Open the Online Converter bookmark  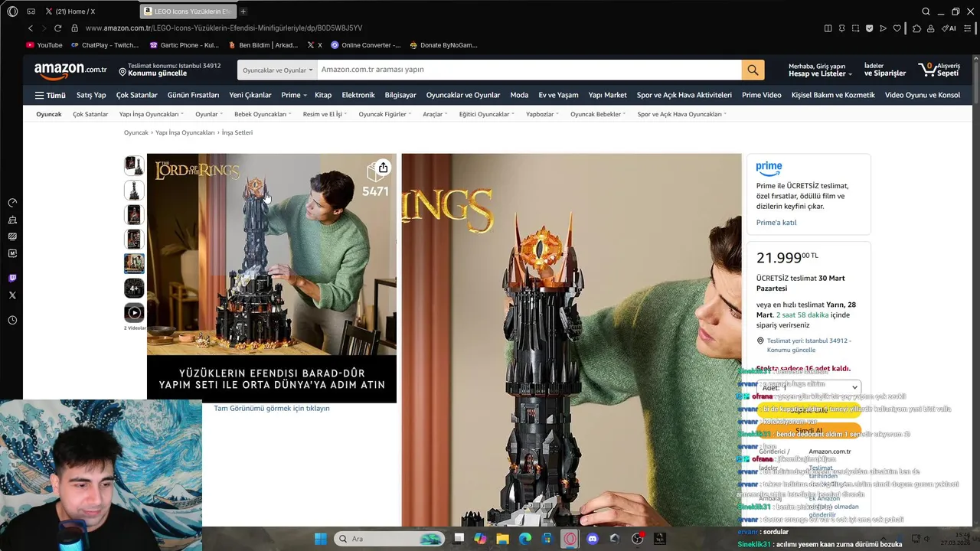(x=365, y=45)
